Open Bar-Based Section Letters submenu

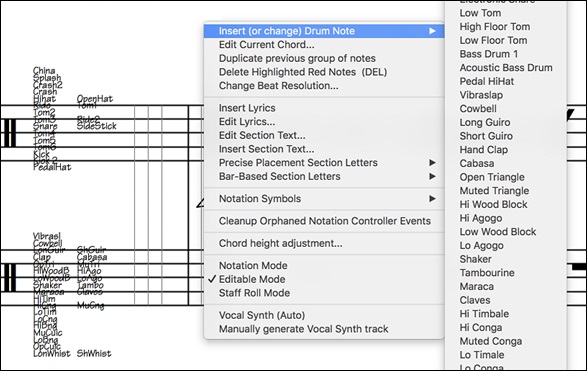(324, 176)
